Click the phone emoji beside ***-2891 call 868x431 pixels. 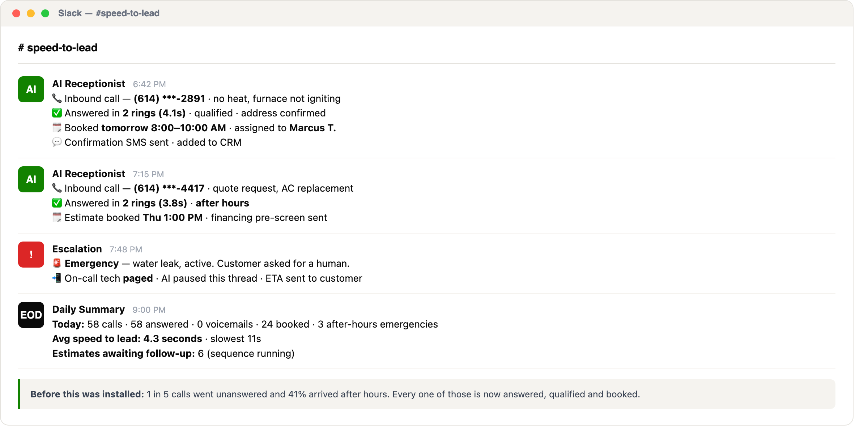[x=57, y=98]
